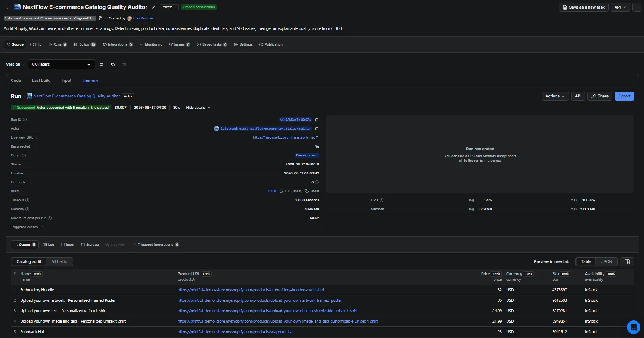Click the version compare branch icon
This screenshot has width=644, height=338.
coord(102,65)
